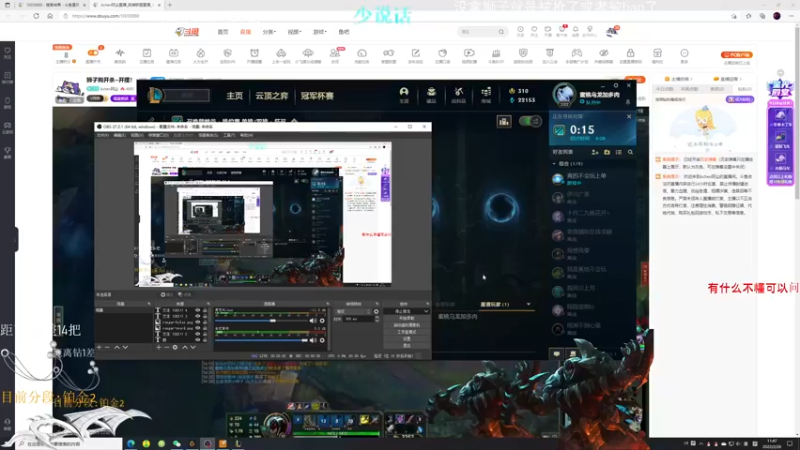Move source down in OBS sources toolbar
Viewport: 800px width, 450px height.
(x=193, y=347)
